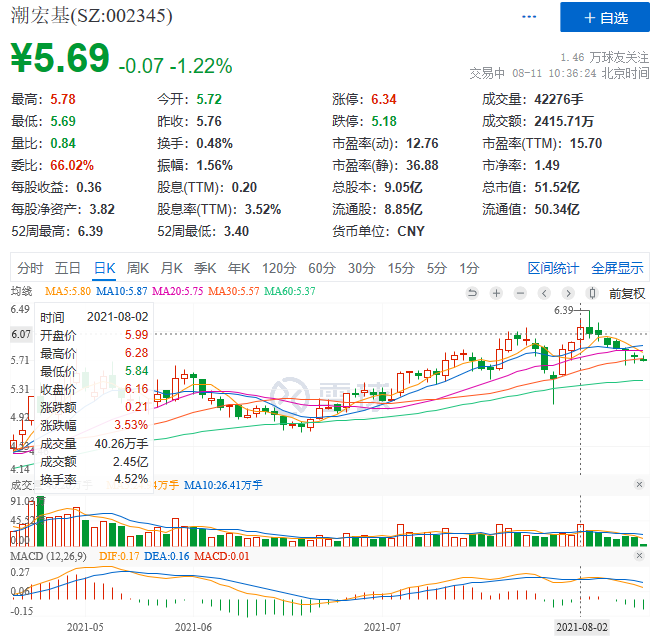Click the MA60:5.37 indicator label
The width and height of the screenshot is (654, 640).
click(x=290, y=291)
